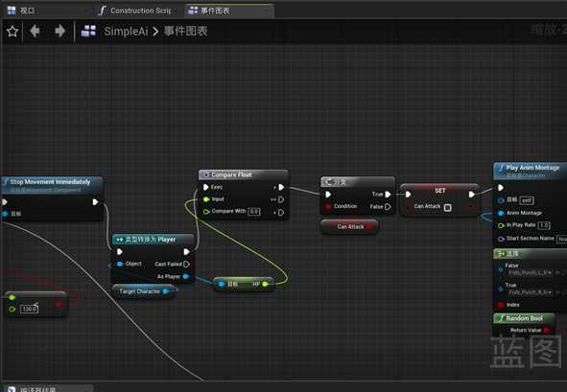Image resolution: width=567 pixels, height=392 pixels.
Task: Click the Exec input pin on Compare Float
Action: tap(205, 187)
